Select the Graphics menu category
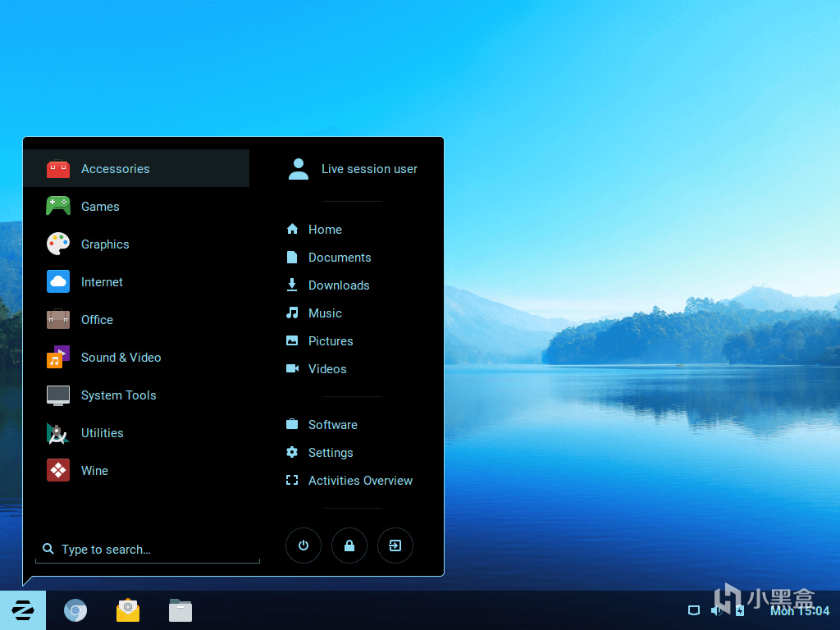 coord(137,244)
